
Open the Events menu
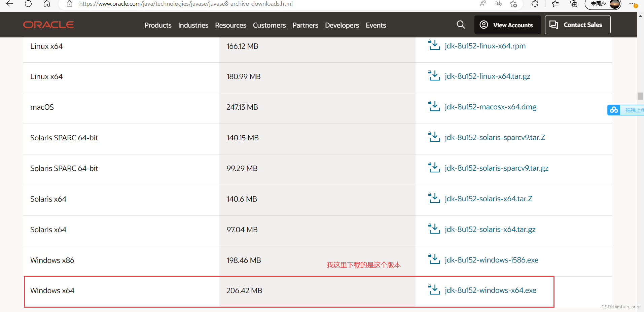376,25
